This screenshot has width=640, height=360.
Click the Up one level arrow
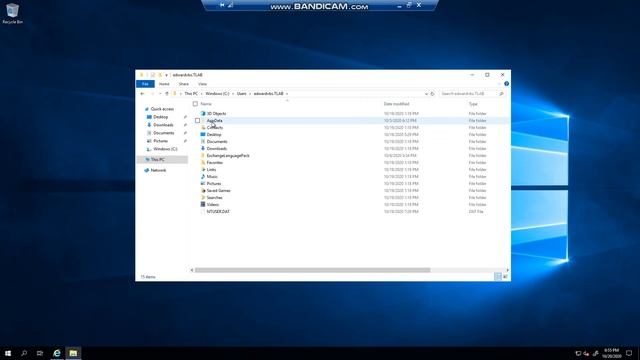click(x=167, y=94)
